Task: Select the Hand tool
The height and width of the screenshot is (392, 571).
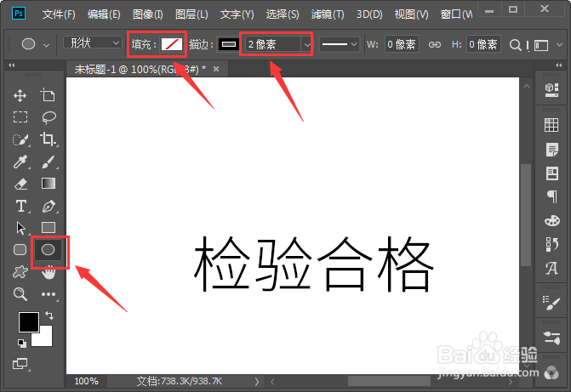Action: click(49, 272)
